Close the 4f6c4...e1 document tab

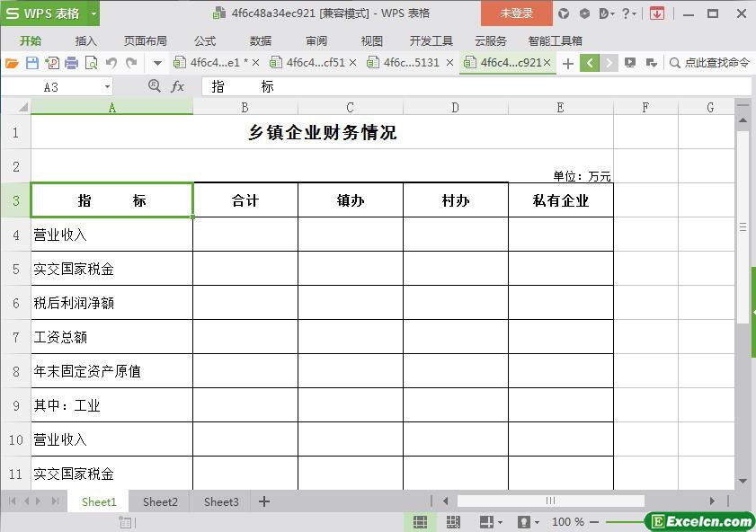(x=256, y=63)
